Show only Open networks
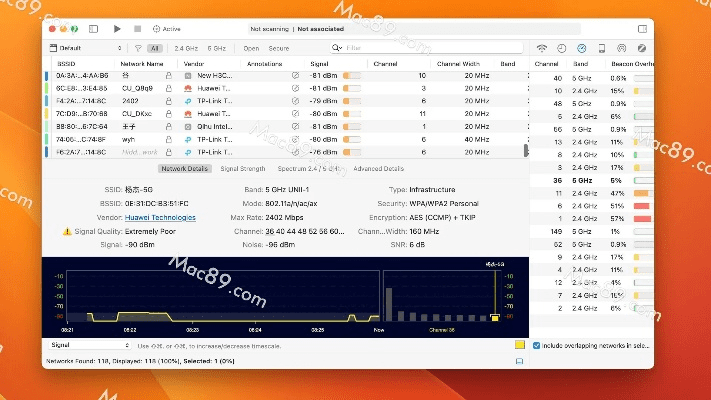This screenshot has width=711, height=400. click(x=251, y=48)
